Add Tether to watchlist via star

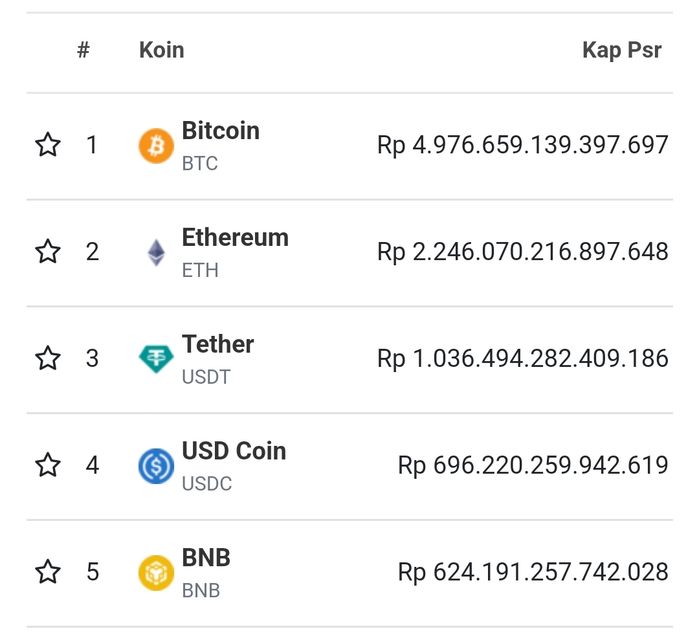(x=48, y=359)
